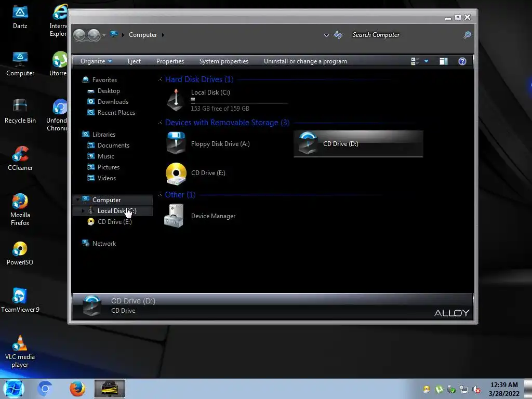Click the Firefox taskbar button
The width and height of the screenshot is (532, 399).
(x=77, y=389)
